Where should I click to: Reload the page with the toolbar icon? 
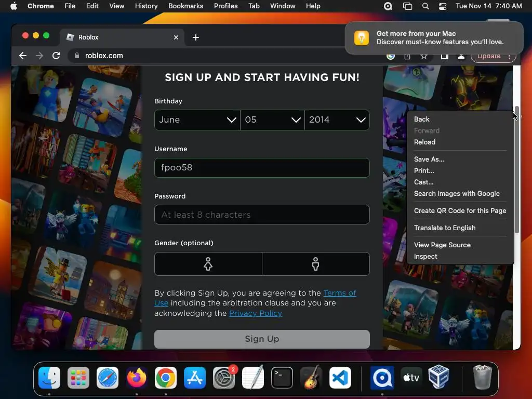(56, 56)
